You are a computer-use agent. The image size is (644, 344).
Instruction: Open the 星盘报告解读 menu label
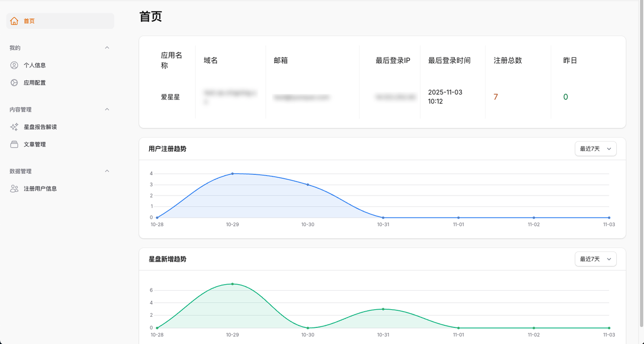click(x=40, y=127)
